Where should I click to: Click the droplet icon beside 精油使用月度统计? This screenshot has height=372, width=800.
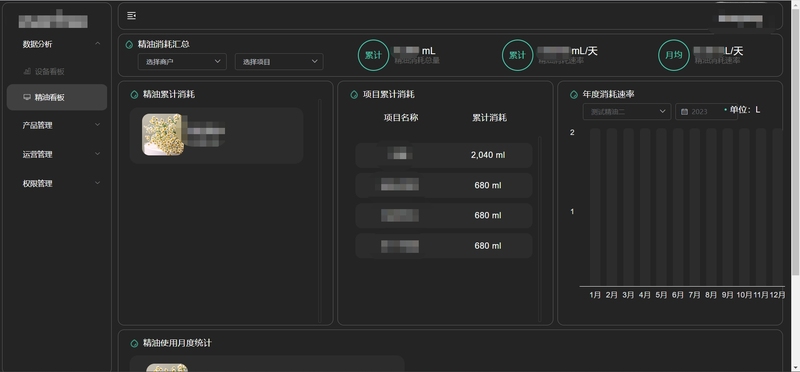[134, 343]
